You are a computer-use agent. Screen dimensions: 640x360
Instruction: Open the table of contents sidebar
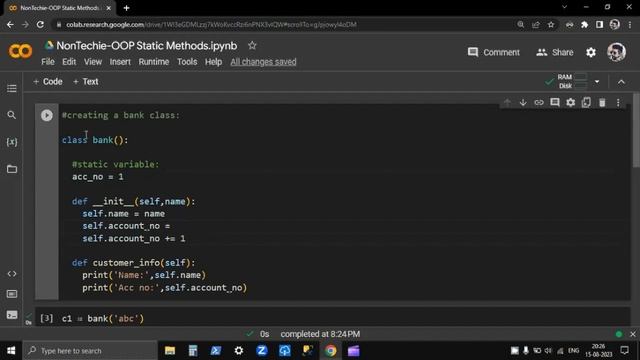tap(12, 89)
